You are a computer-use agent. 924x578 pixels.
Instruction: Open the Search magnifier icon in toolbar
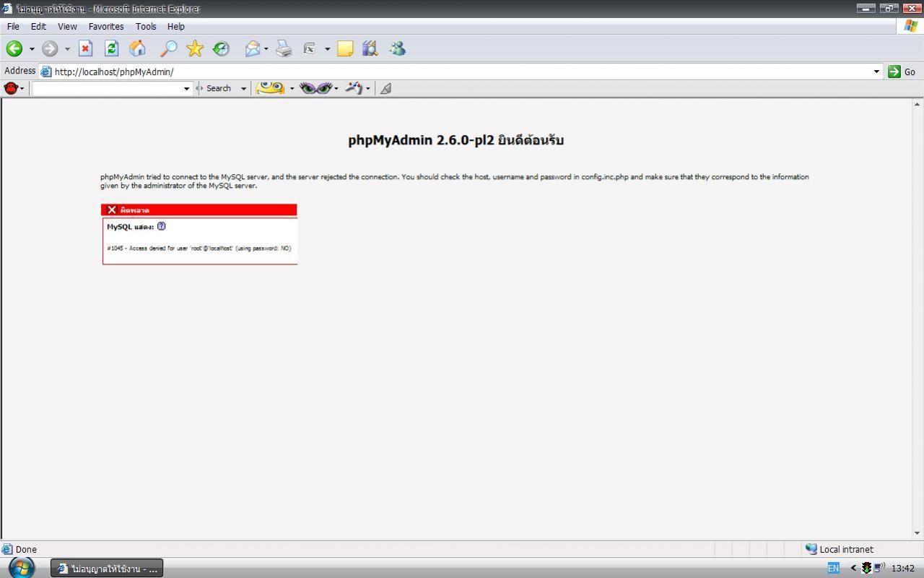coord(168,48)
